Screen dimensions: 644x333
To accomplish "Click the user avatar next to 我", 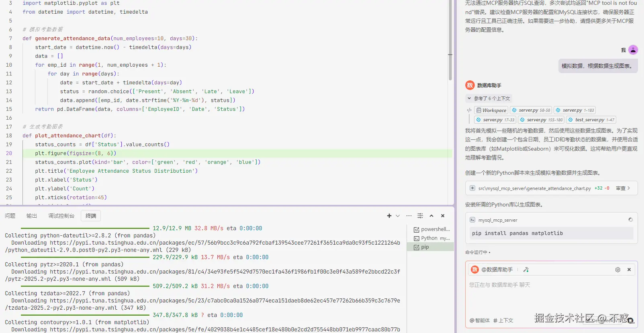I will point(633,50).
